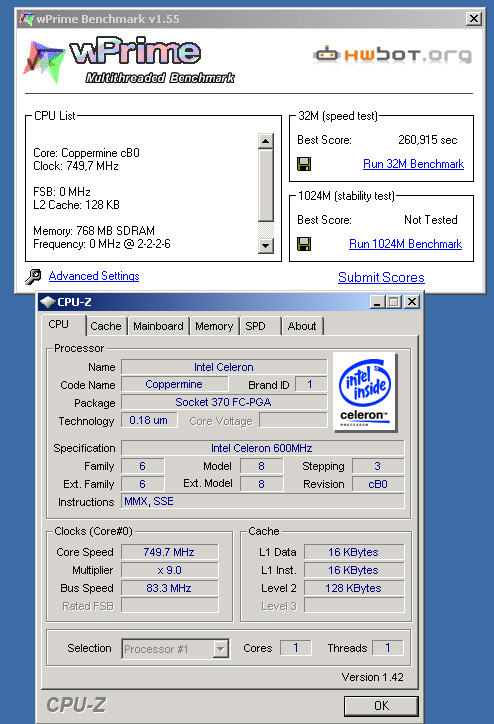Switch to the Cache tab

106,326
